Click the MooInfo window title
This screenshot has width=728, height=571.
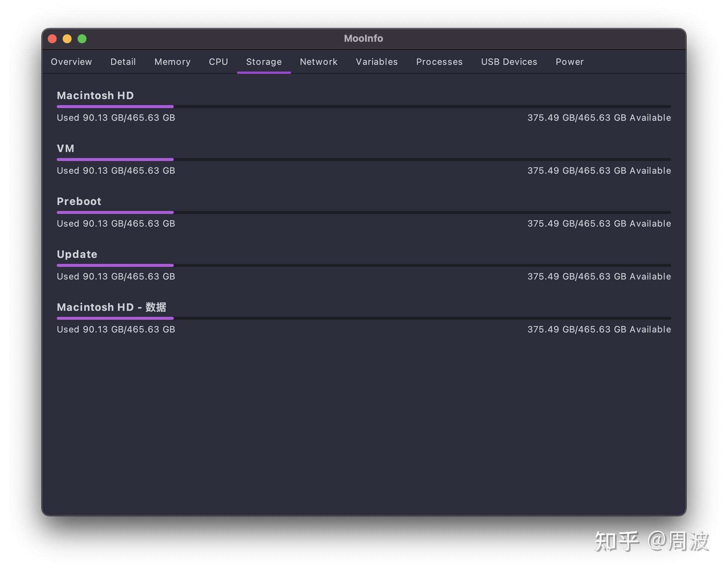pos(363,38)
